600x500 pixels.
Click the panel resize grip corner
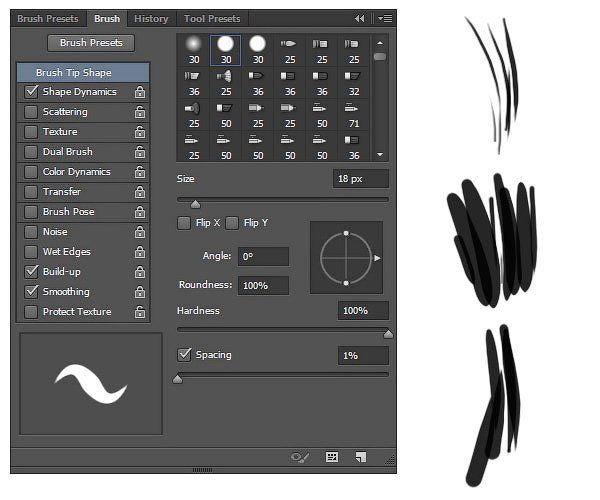tap(390, 460)
